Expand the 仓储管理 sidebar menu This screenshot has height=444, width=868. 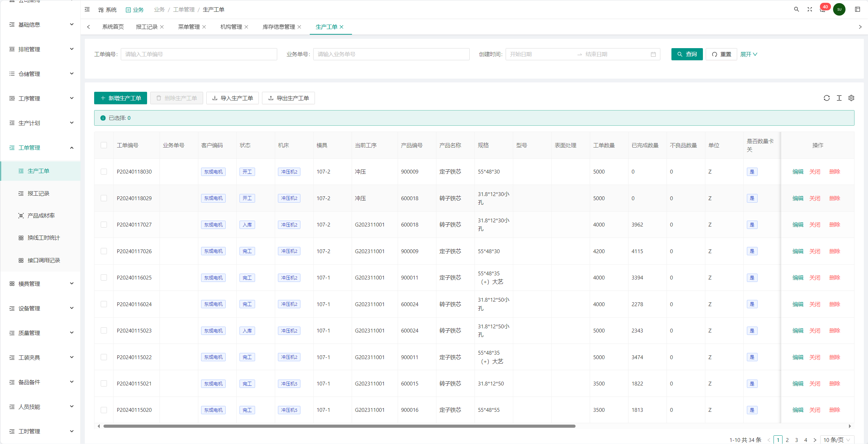41,74
